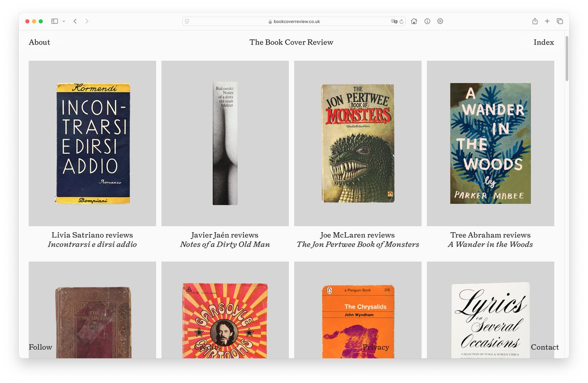The width and height of the screenshot is (588, 383).
Task: Open the Jon Pertwee Book of Monsters review
Action: tap(357, 143)
